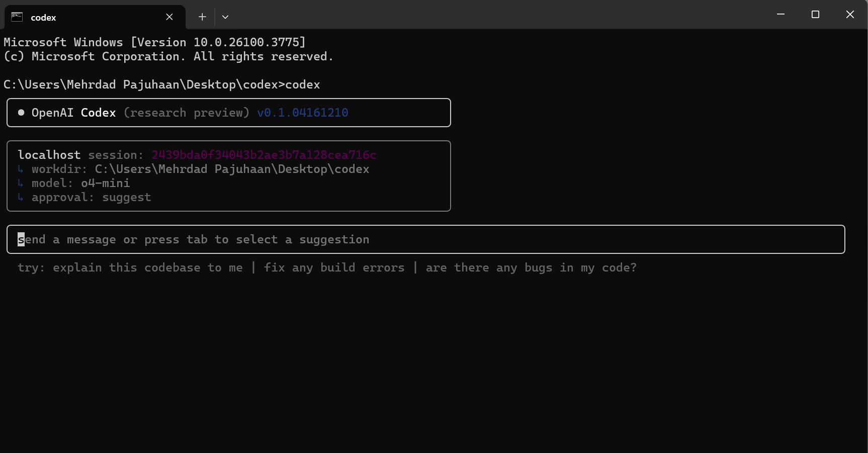Click the version text v0.1.04161210
Viewport: 868px width, 453px height.
pos(303,113)
